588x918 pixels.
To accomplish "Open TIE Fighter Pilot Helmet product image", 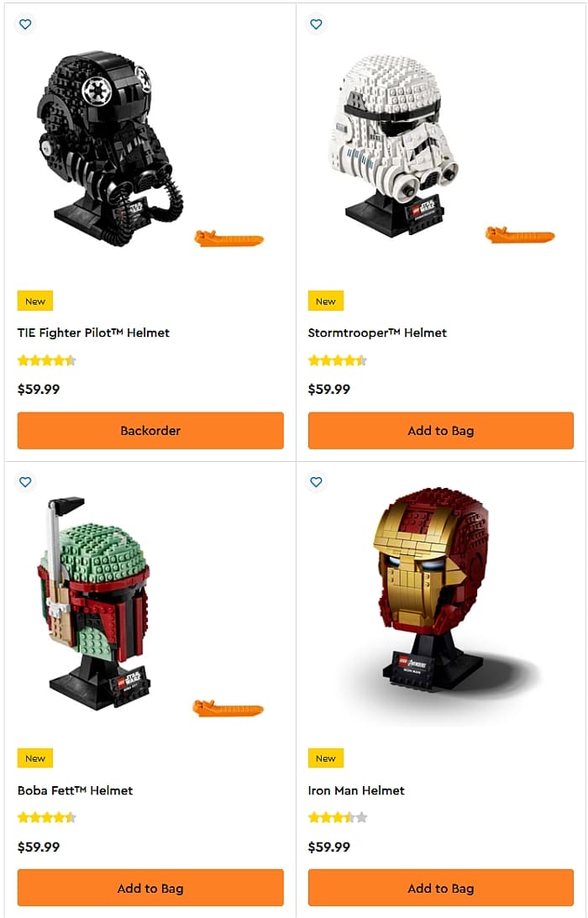I will (x=111, y=149).
